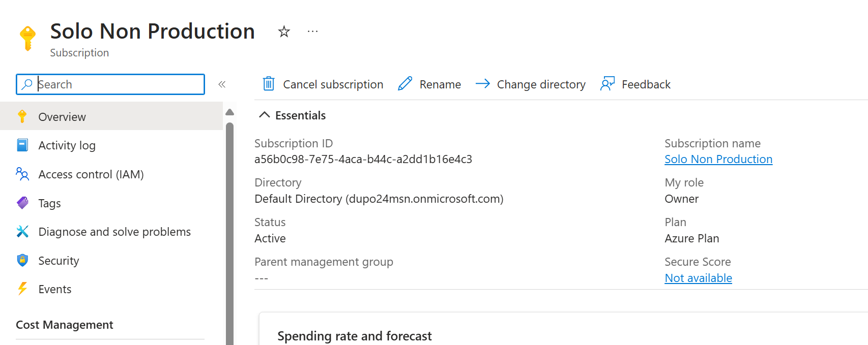Click the pencil icon for Rename
This screenshot has height=345, width=868.
pyautogui.click(x=405, y=84)
